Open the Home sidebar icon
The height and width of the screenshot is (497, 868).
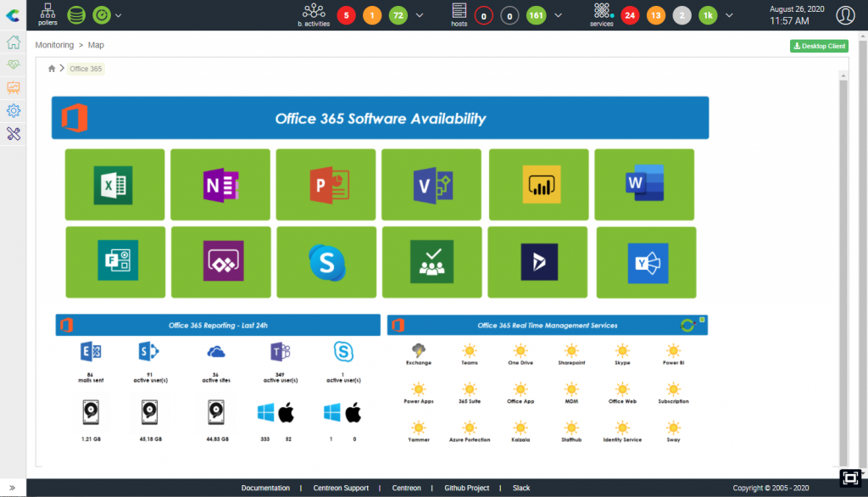(x=14, y=42)
